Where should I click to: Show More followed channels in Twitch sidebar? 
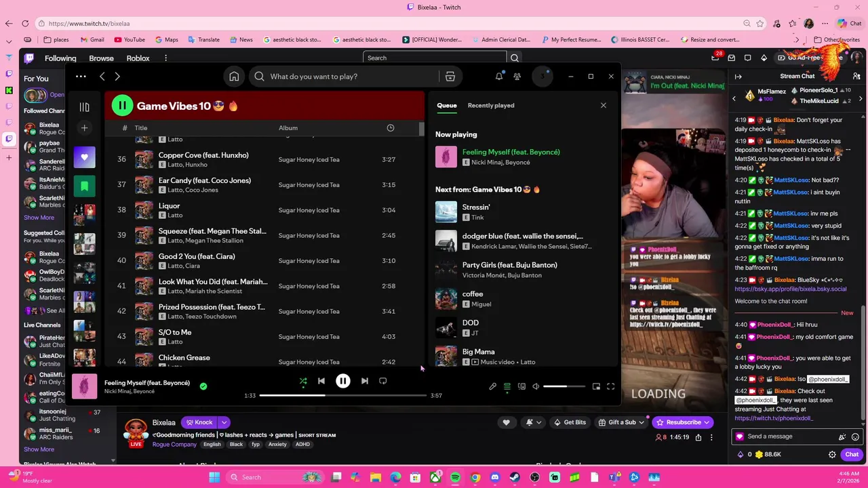[39, 218]
